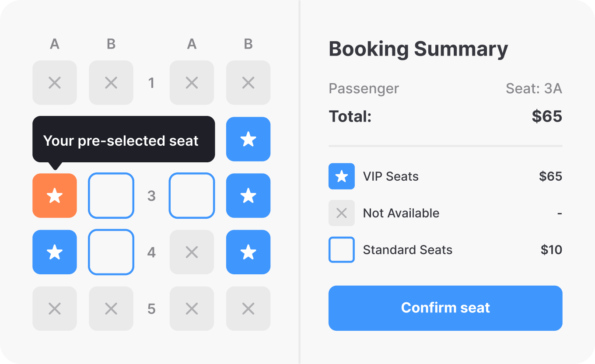Toggle standard seat 3B on left side

pyautogui.click(x=111, y=196)
